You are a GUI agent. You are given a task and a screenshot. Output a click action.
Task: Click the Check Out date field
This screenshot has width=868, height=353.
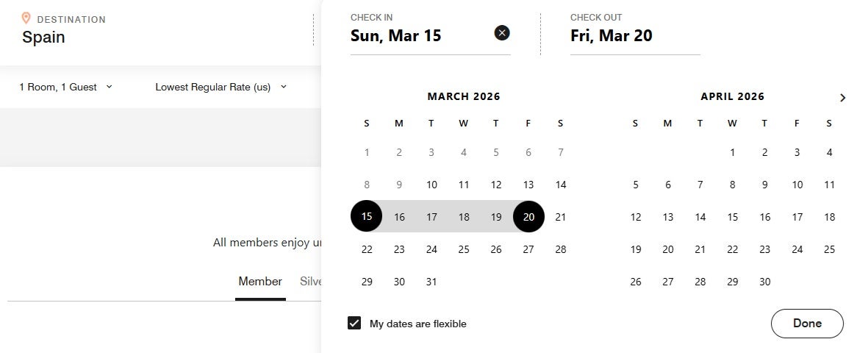point(634,35)
